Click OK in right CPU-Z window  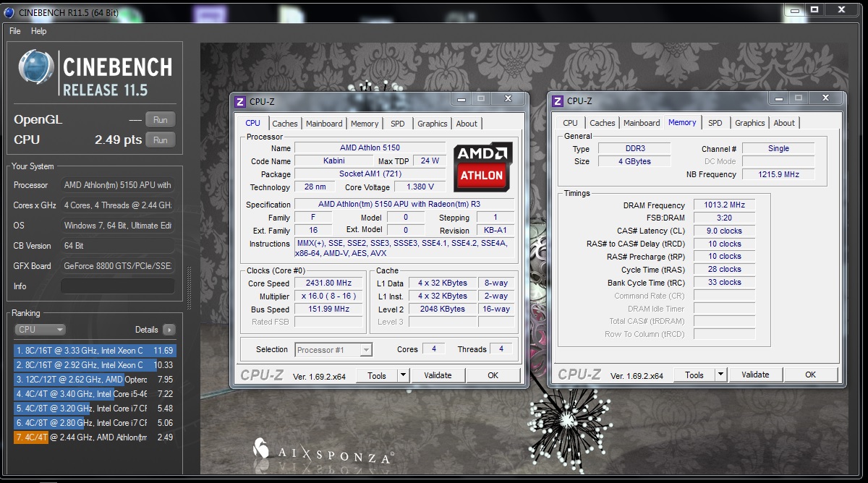pos(810,375)
